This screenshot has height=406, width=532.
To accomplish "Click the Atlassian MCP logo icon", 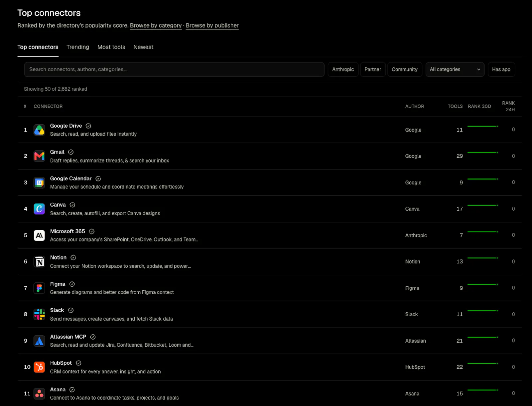I will coord(39,341).
